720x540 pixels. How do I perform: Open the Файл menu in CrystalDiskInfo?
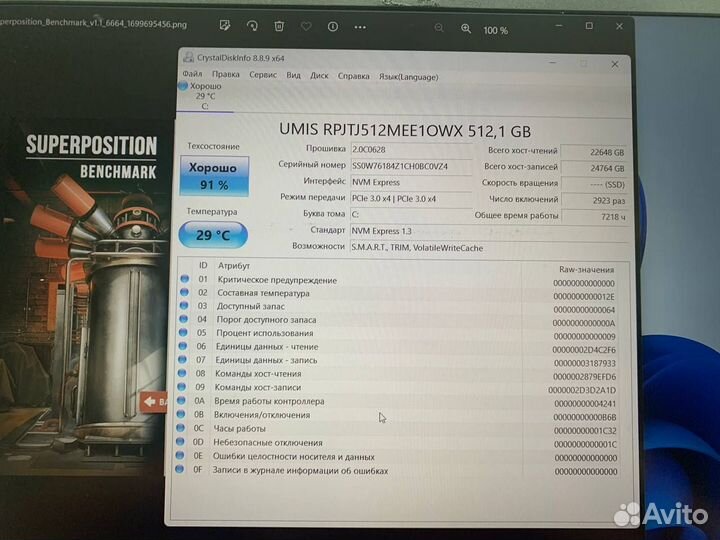[x=192, y=73]
